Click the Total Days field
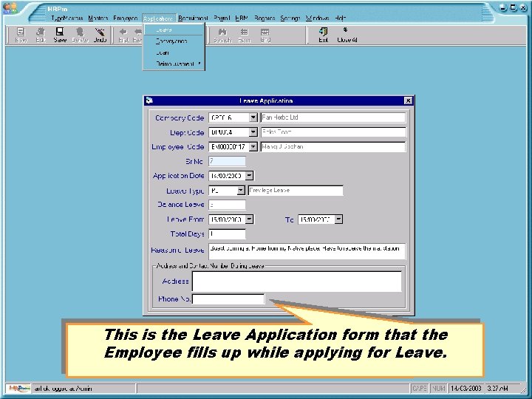The height and width of the screenshot is (399, 532). (227, 233)
